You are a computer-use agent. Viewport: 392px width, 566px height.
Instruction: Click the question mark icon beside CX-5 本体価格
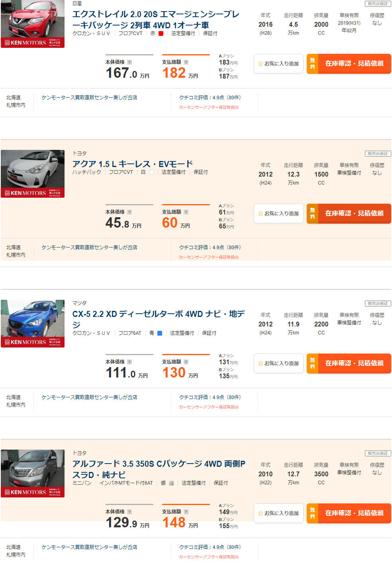pyautogui.click(x=129, y=362)
